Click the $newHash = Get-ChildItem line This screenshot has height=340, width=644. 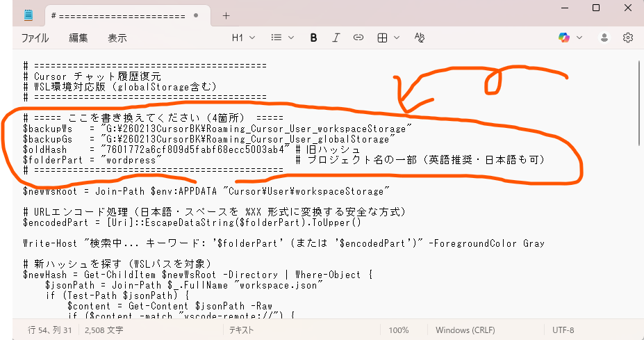point(198,275)
